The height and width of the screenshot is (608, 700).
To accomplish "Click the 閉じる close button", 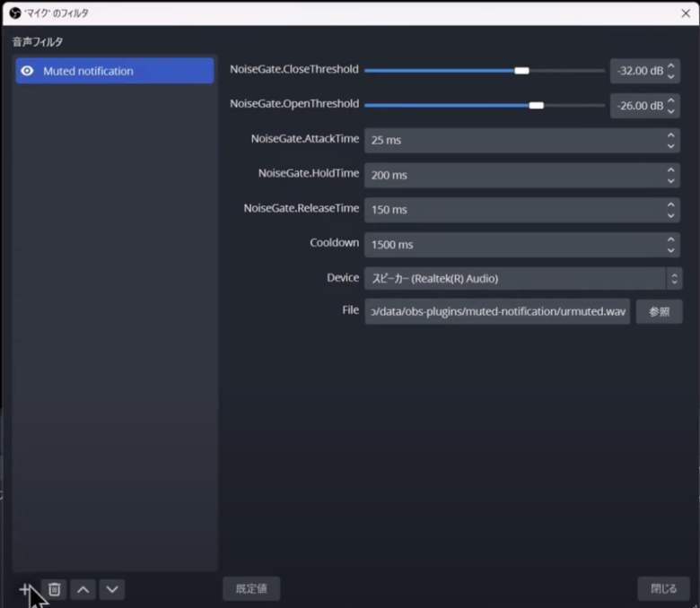I will [663, 588].
